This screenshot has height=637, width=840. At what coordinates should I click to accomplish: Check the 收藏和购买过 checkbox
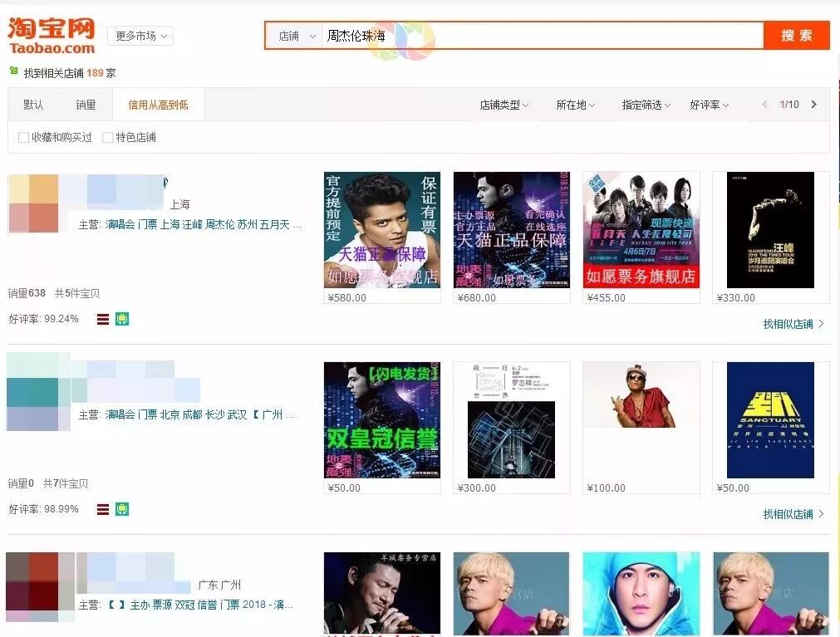point(23,138)
